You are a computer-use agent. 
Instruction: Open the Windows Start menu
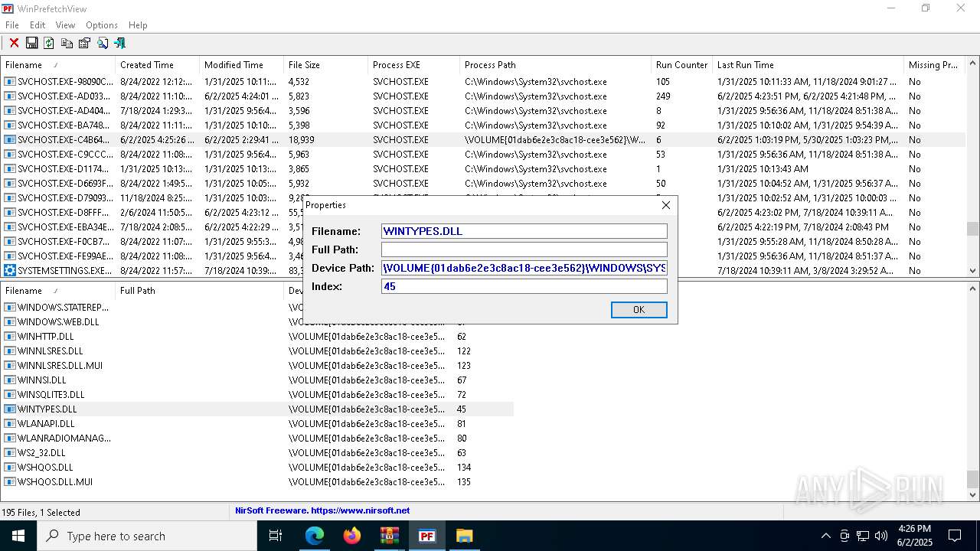[x=18, y=536]
